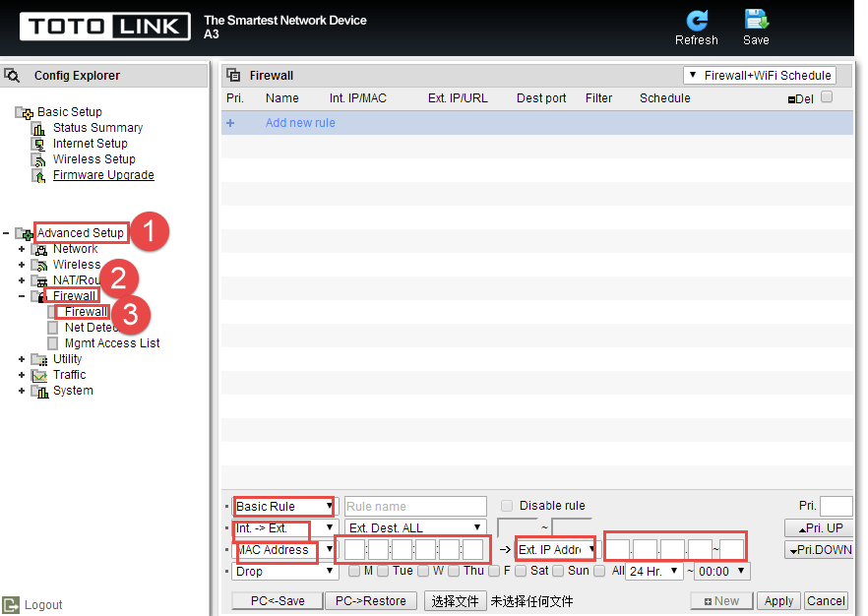The image size is (868, 616).
Task: Select Mgmt Access List tree item
Action: 112,343
